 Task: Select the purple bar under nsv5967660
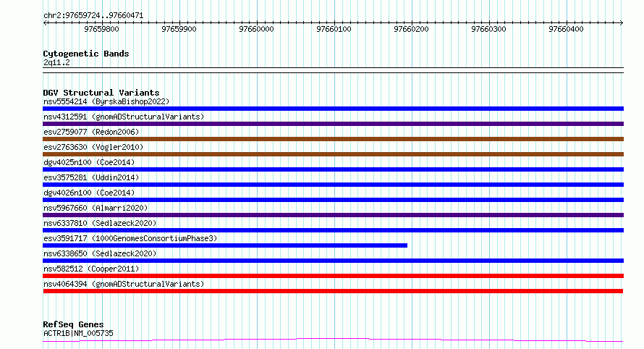point(333,215)
